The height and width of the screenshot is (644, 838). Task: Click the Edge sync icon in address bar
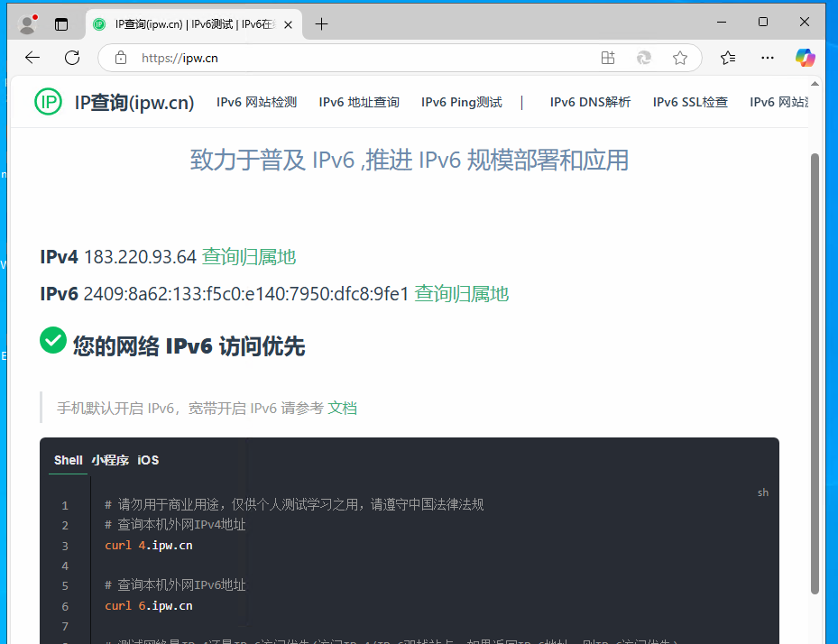(x=644, y=58)
